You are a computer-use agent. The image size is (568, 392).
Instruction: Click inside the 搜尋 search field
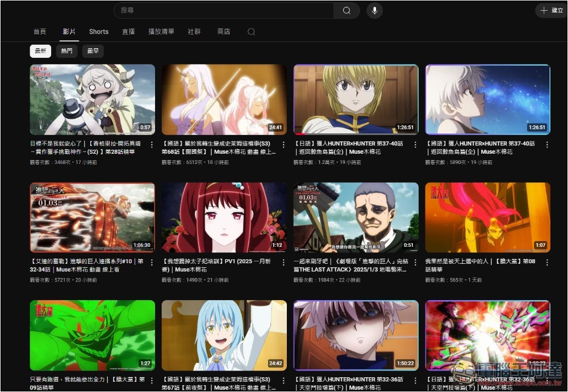tap(227, 11)
